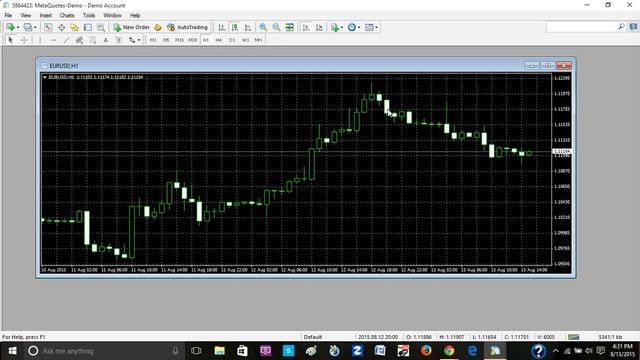
Task: Enable the AutoTrading button
Action: [x=187, y=27]
